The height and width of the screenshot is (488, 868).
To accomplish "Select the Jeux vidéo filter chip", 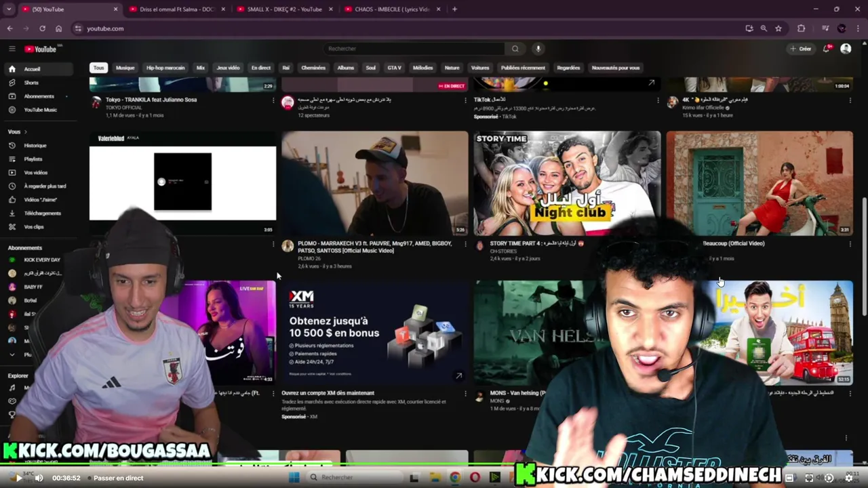I will (228, 68).
